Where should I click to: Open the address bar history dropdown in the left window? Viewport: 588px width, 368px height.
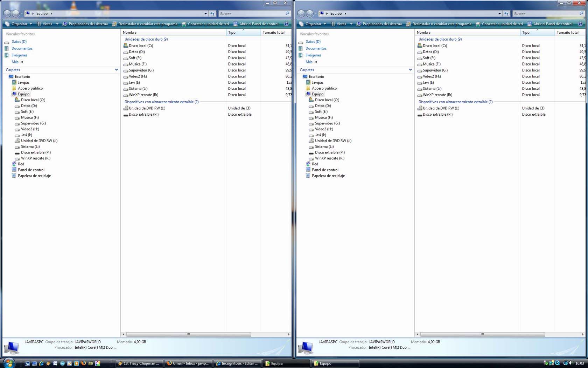point(205,14)
